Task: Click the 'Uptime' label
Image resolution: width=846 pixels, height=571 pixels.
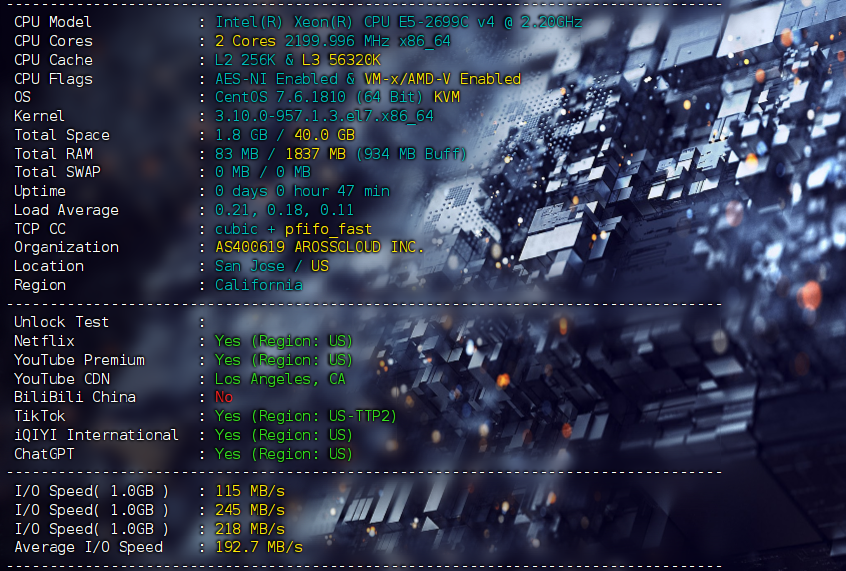Action: 40,191
